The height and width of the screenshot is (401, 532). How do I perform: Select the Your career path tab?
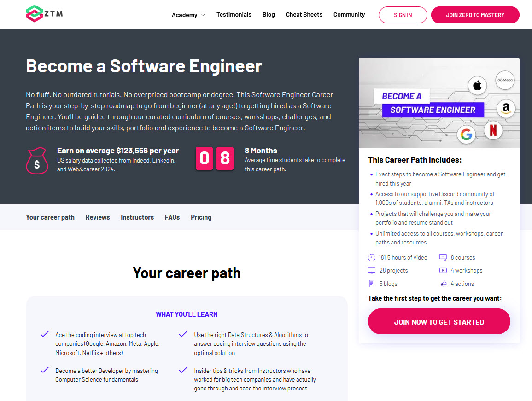[x=50, y=217]
